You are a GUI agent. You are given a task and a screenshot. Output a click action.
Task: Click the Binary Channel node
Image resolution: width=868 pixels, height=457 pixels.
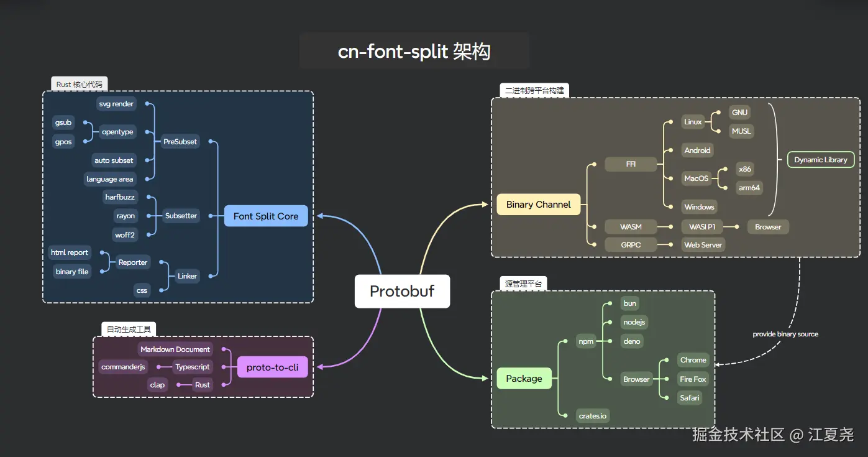pos(538,205)
